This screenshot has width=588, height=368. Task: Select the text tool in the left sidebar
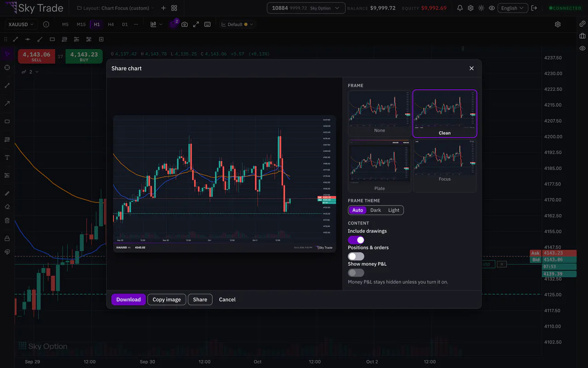[7, 157]
